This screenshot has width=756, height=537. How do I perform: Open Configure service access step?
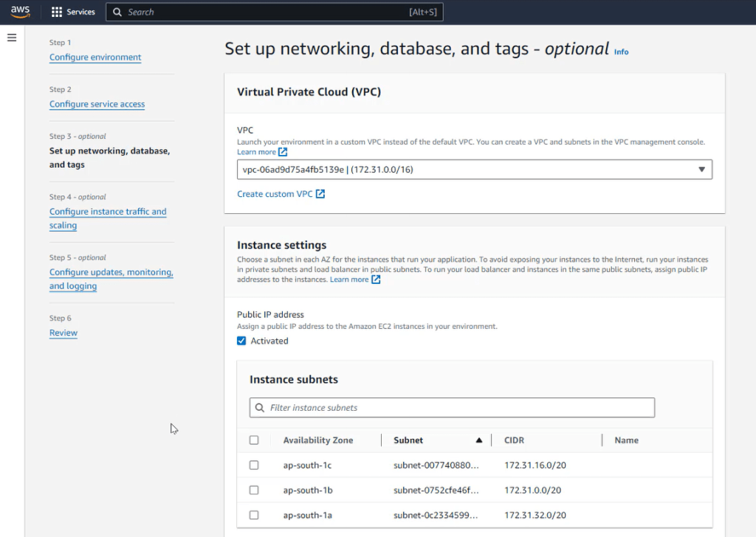(97, 104)
